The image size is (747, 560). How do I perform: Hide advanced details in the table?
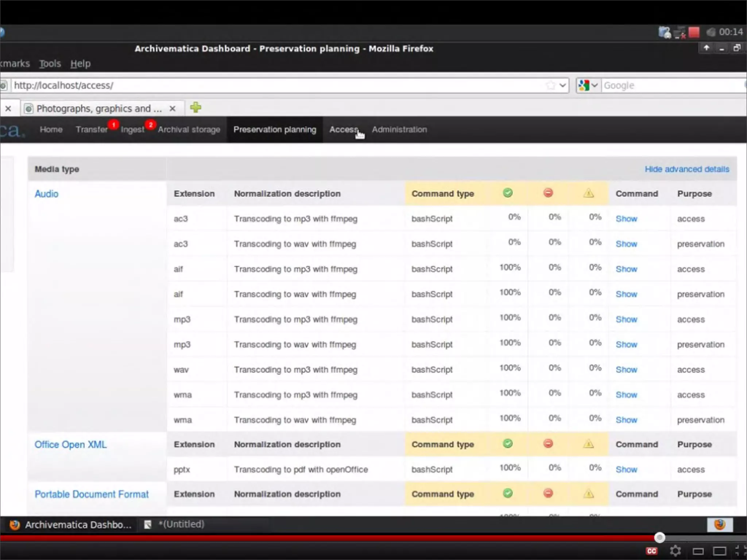pyautogui.click(x=687, y=169)
